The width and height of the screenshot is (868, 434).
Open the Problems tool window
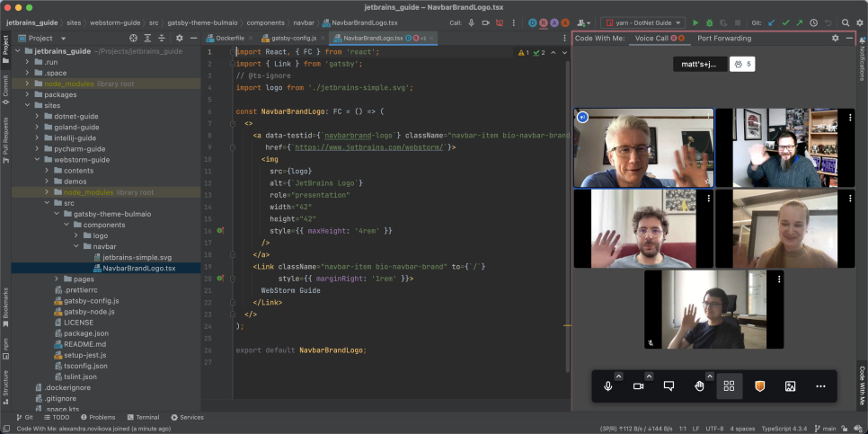(98, 418)
